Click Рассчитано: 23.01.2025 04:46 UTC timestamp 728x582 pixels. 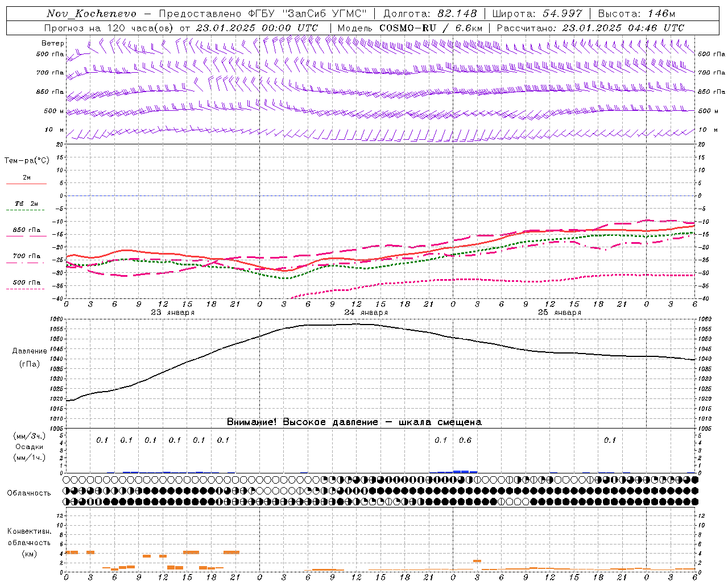pos(590,28)
